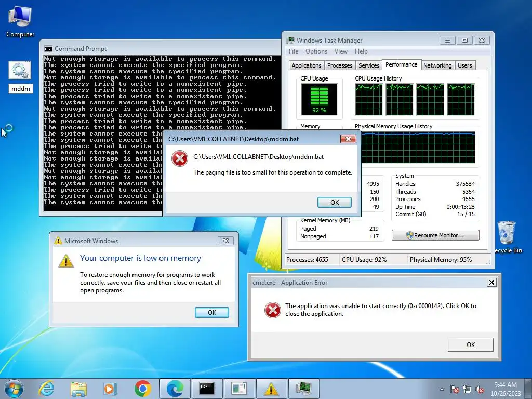Launch Microsoft Edge from taskbar

(x=175, y=389)
